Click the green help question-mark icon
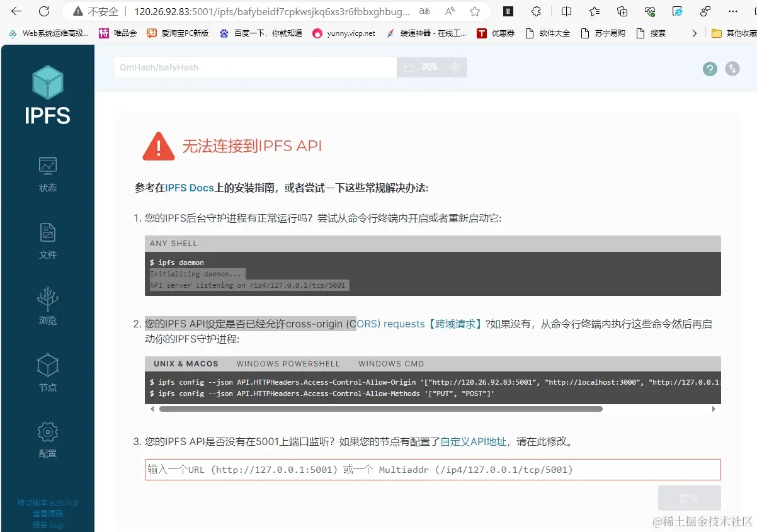757x532 pixels. (x=710, y=69)
